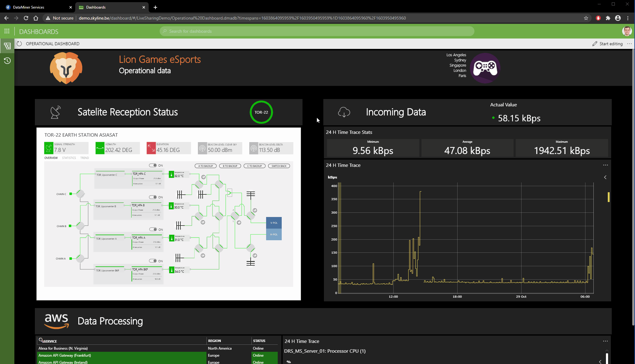Toggle the TOR_HPA A ON switch
The image size is (635, 364).
point(153,229)
